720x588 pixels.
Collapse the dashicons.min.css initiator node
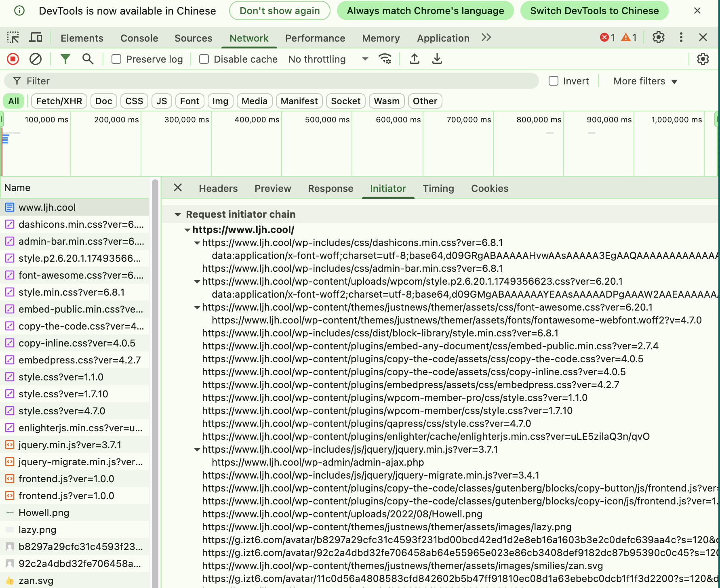pyautogui.click(x=197, y=243)
